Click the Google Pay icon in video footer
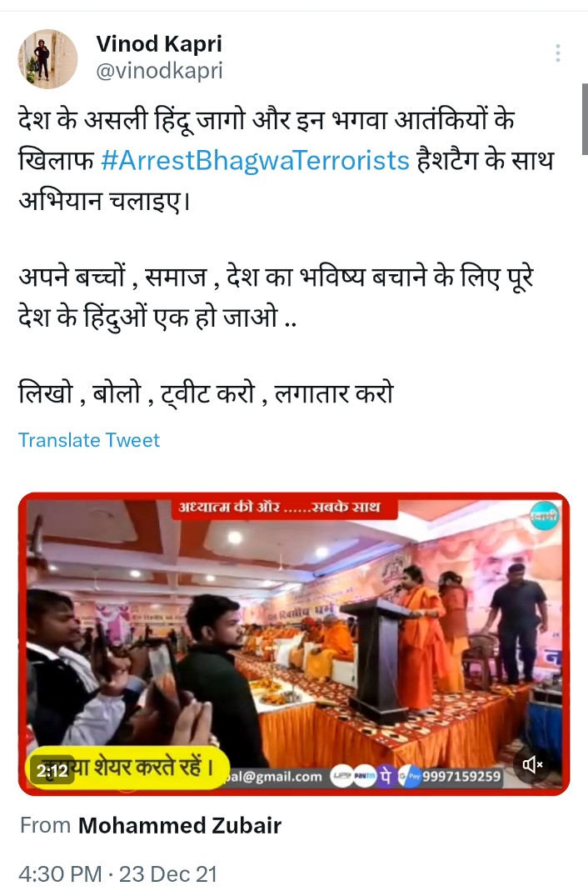 coord(409,777)
